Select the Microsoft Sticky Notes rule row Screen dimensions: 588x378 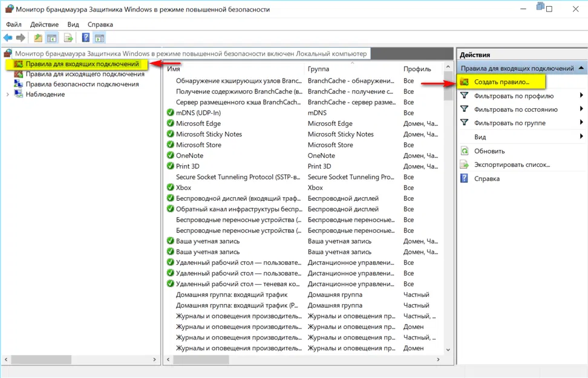tap(304, 134)
